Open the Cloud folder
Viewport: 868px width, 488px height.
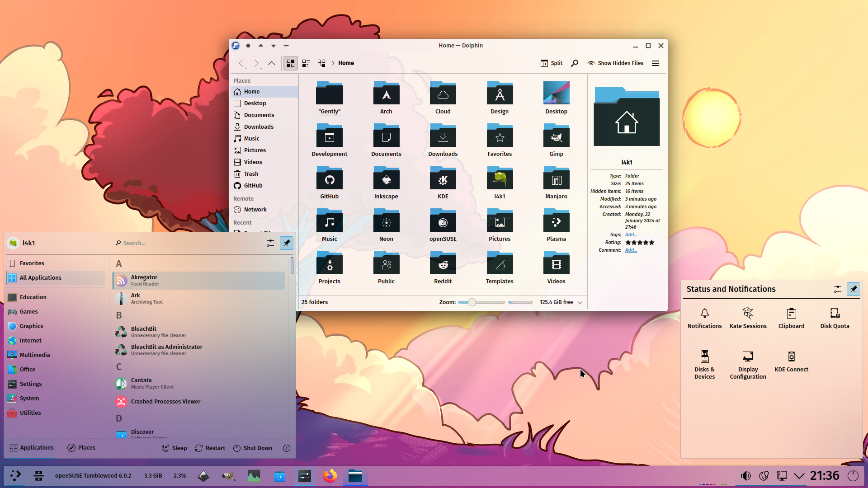click(443, 98)
